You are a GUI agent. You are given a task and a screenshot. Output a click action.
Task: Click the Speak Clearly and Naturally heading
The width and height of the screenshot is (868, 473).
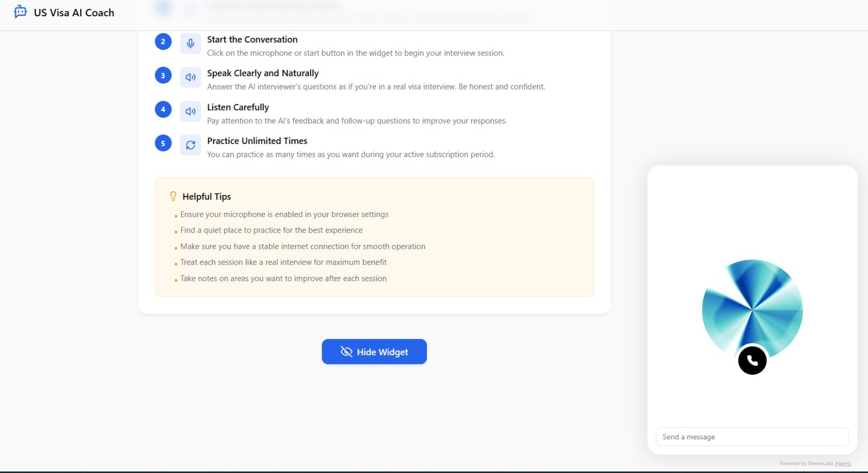[x=263, y=73]
